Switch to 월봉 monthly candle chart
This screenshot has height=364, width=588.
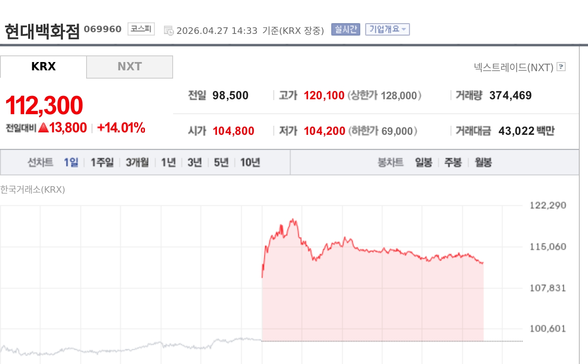pyautogui.click(x=483, y=162)
